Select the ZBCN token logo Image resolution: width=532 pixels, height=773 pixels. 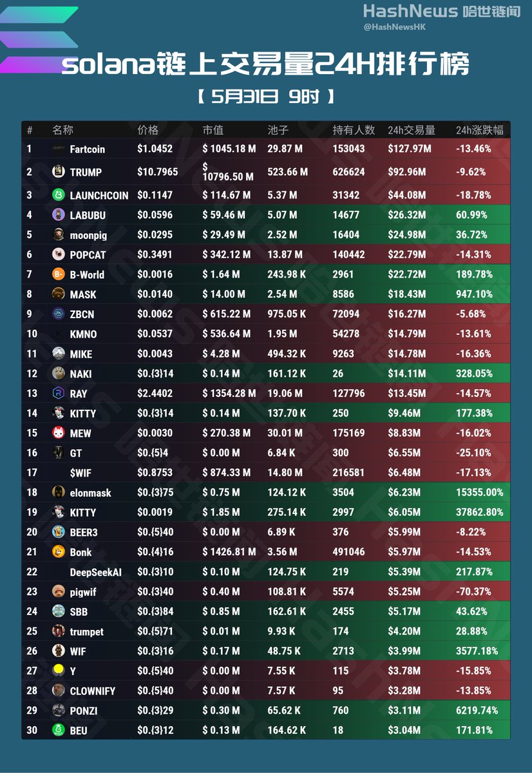coord(58,314)
